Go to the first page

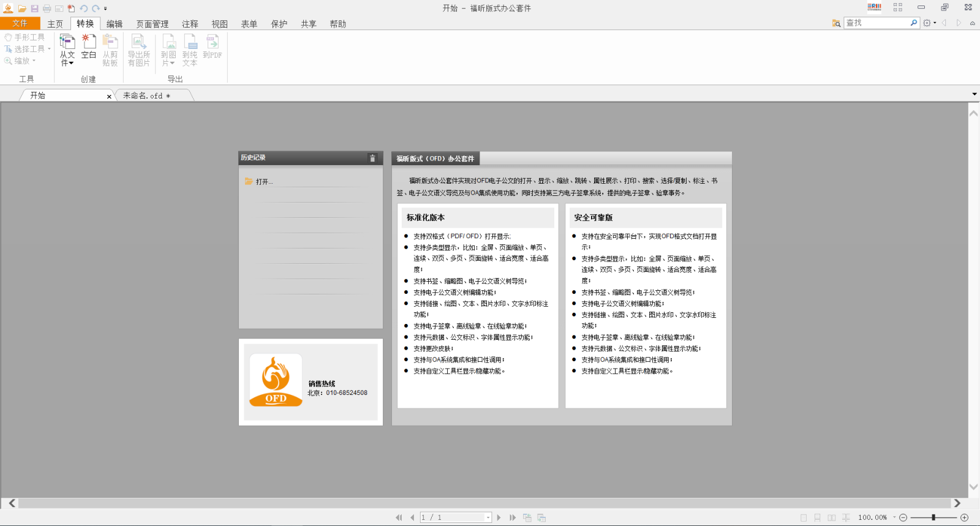point(399,517)
